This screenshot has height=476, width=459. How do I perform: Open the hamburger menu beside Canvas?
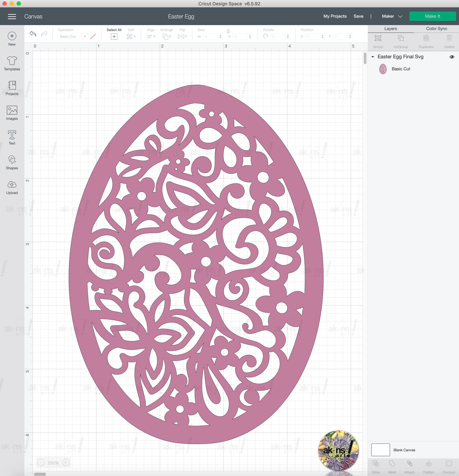point(12,16)
